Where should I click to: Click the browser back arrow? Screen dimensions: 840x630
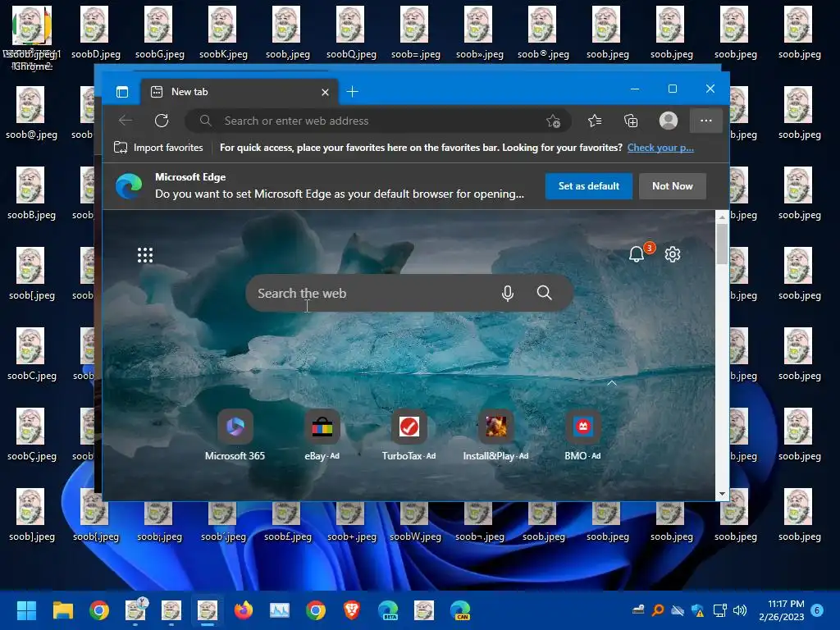click(126, 121)
